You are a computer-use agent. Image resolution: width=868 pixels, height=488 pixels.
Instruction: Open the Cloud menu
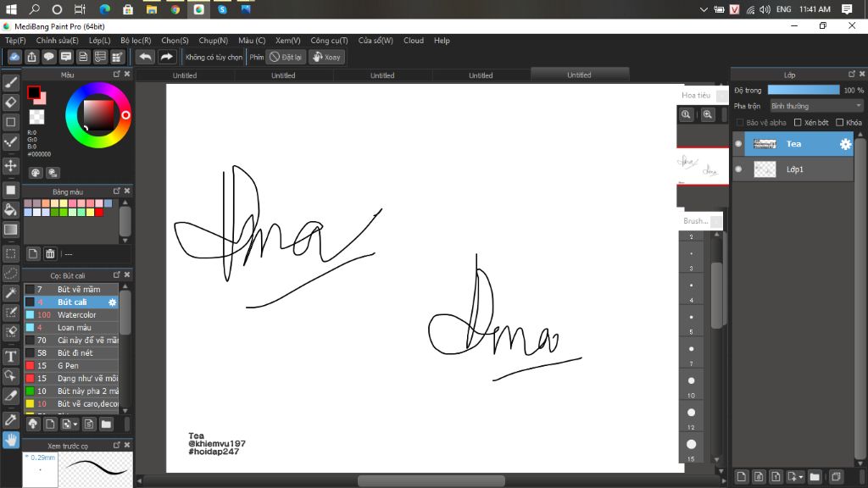point(414,41)
